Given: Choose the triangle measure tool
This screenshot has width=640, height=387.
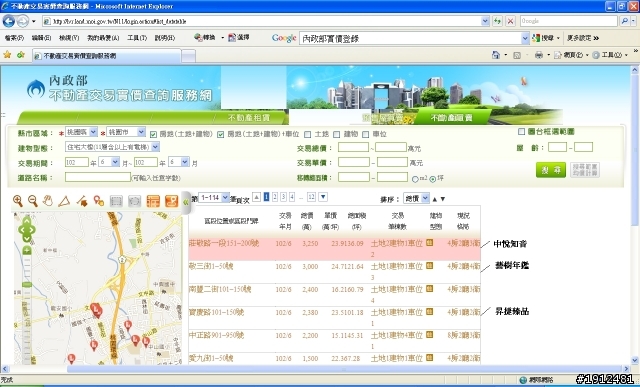Looking at the screenshot, I should coord(64,201).
